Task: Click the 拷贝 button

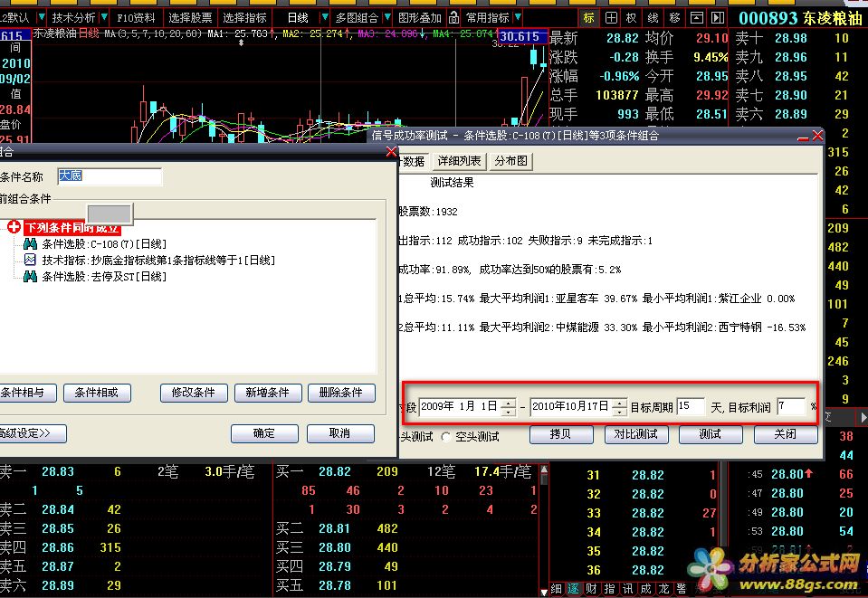Action: (x=561, y=434)
